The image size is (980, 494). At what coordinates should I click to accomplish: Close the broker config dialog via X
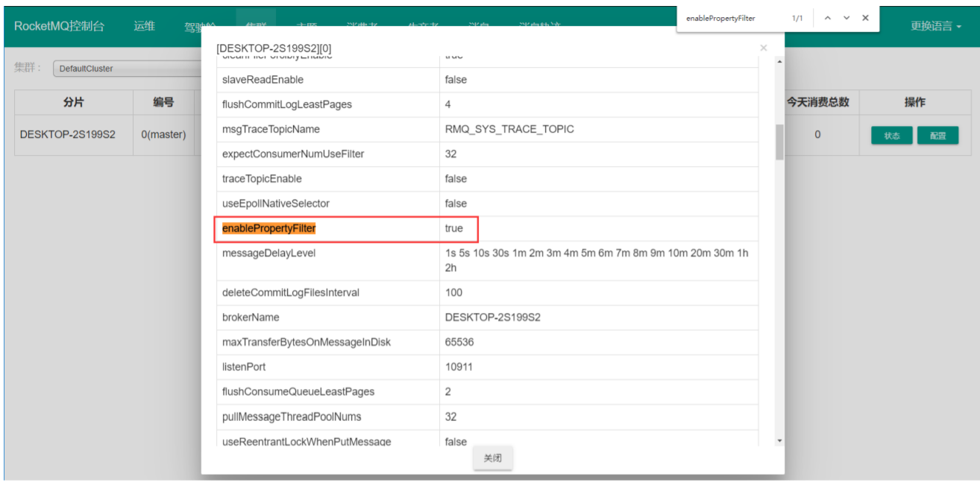coord(763,48)
